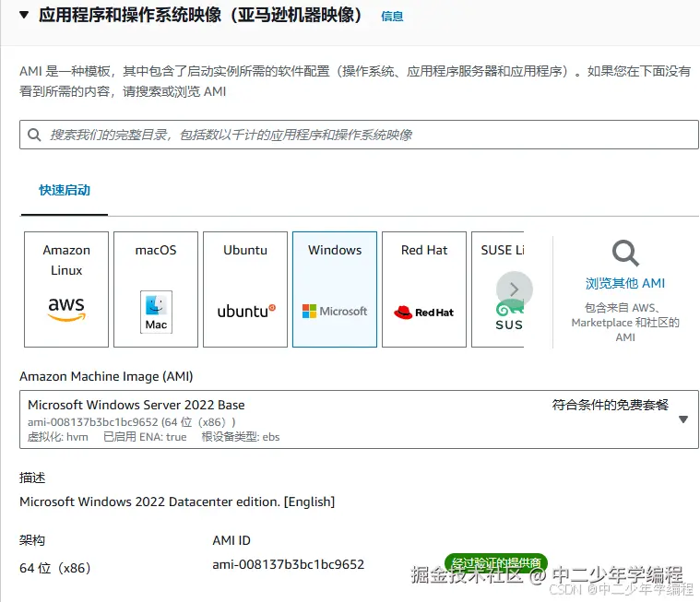
Task: Click the search magnifier icon in the search box
Action: click(34, 135)
